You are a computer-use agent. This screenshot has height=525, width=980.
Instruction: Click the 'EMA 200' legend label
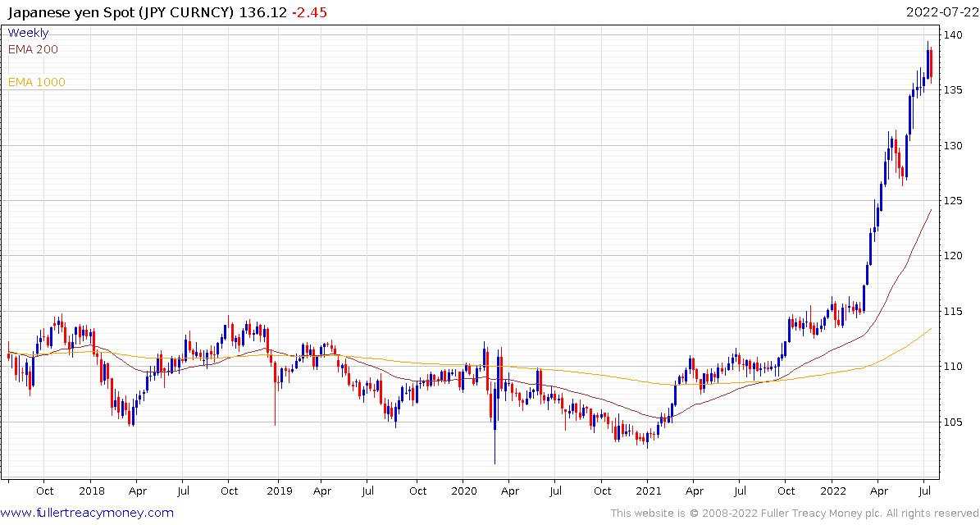pos(33,49)
